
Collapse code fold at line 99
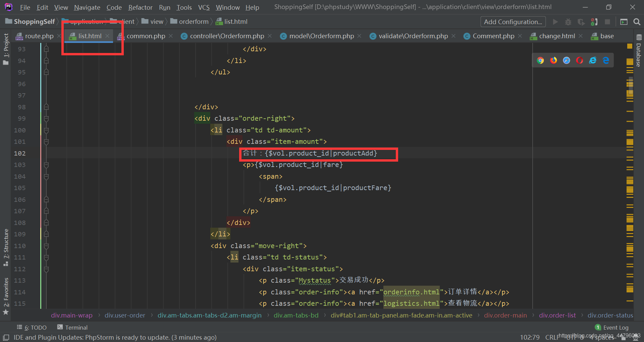coord(46,119)
